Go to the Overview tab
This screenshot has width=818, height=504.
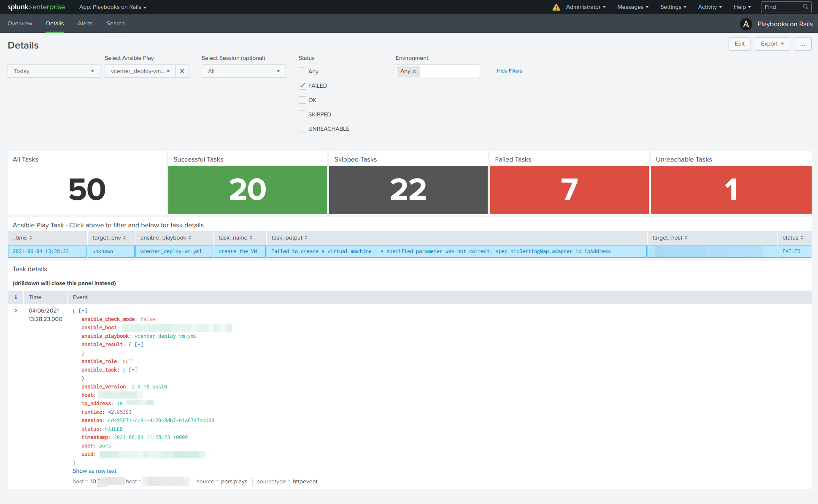20,24
